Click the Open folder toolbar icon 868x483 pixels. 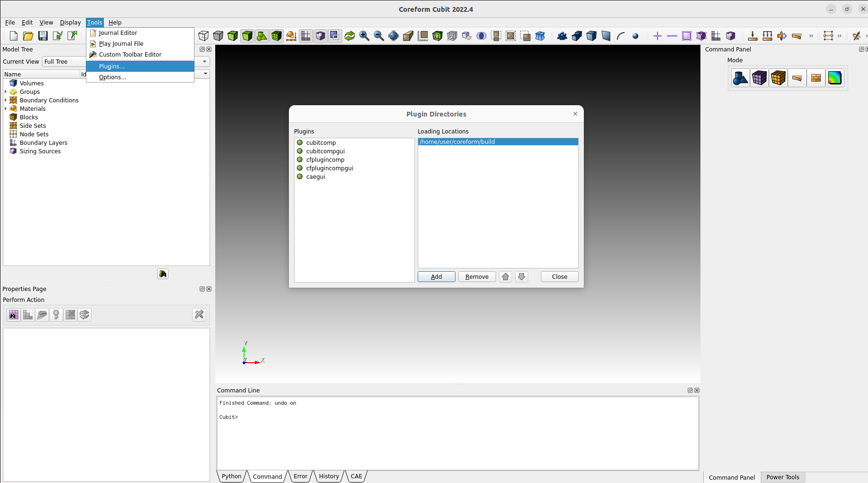pos(28,36)
